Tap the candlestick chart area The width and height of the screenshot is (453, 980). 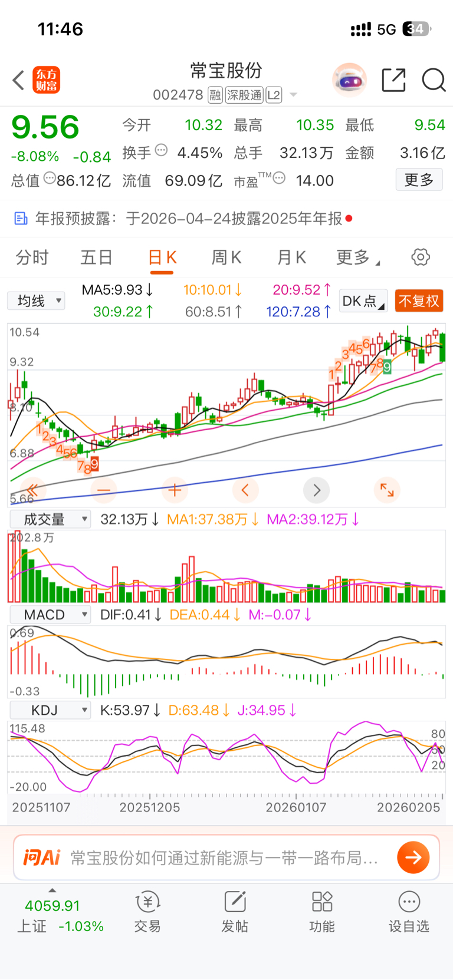[226, 415]
